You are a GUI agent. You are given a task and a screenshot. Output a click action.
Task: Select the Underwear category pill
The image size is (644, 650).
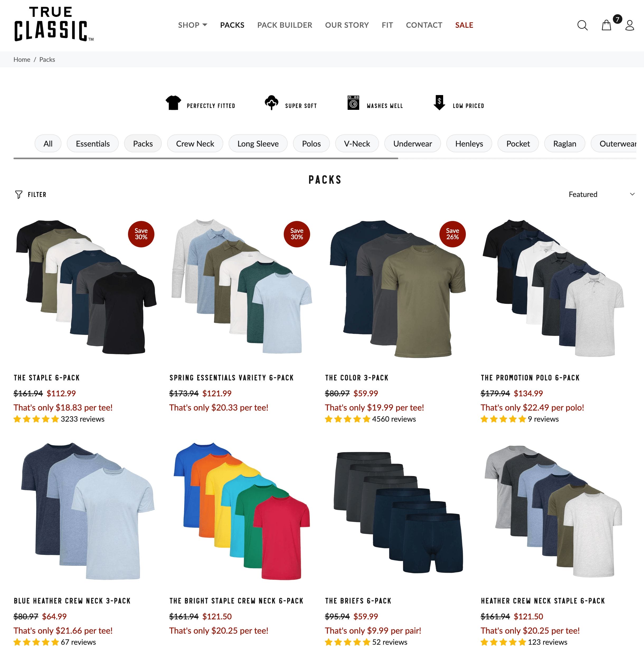point(412,144)
